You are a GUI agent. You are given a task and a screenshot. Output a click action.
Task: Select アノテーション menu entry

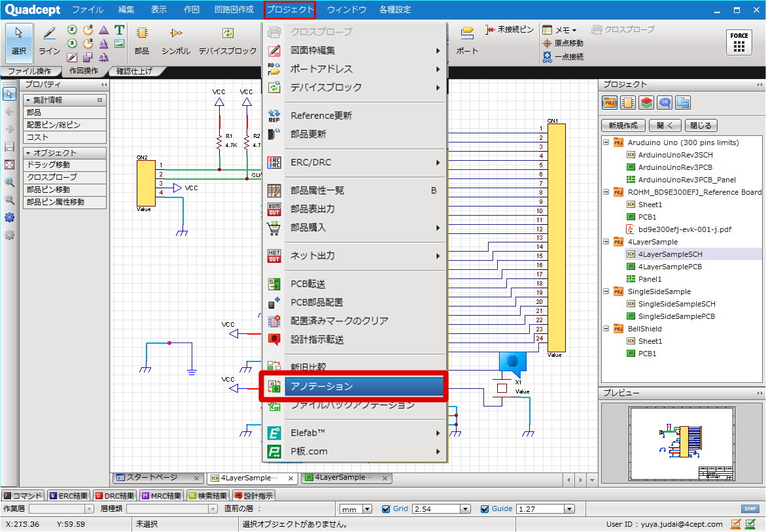(x=354, y=386)
